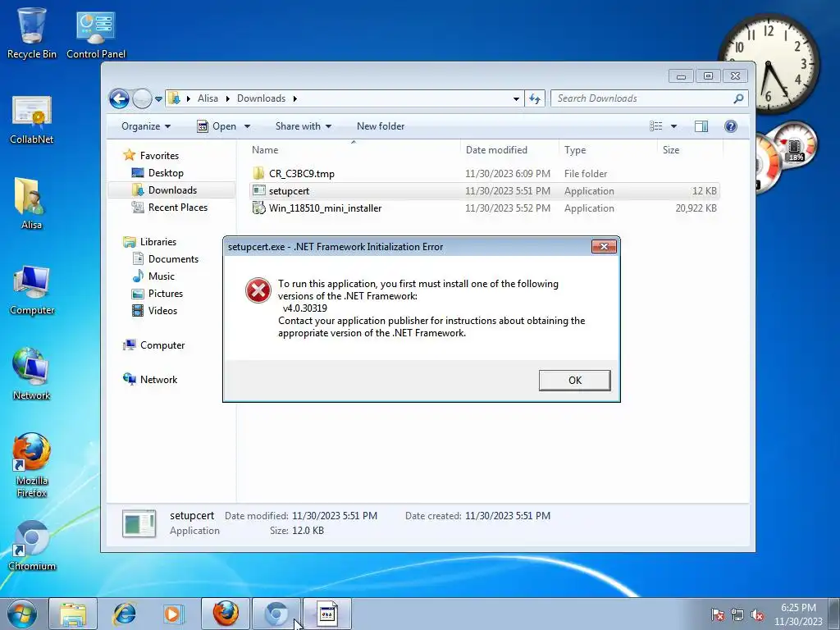Open the address bar history dropdown
840x630 pixels.
coord(516,99)
